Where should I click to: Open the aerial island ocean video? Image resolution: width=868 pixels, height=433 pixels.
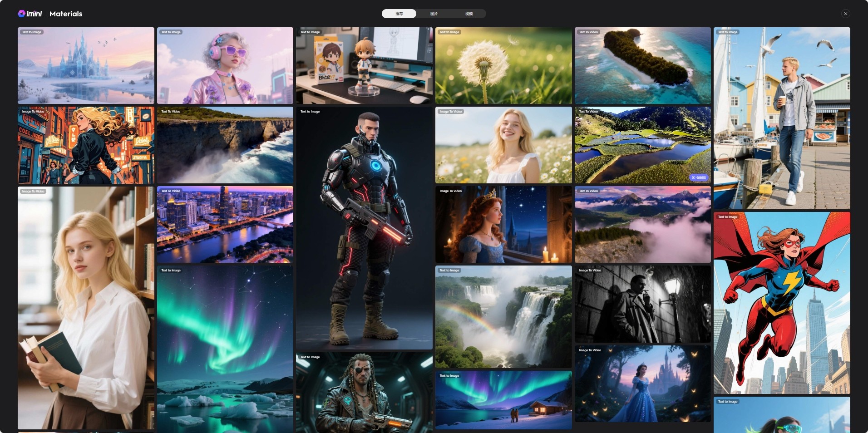point(643,65)
